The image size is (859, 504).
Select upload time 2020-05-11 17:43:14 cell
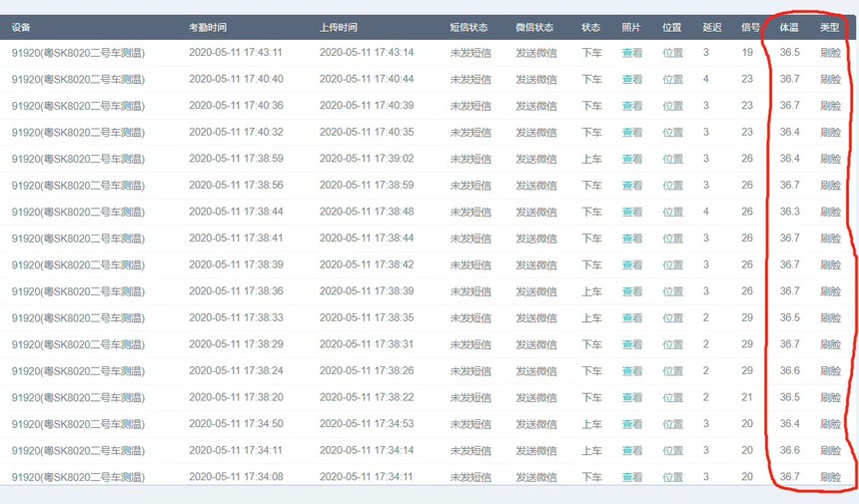coord(367,53)
